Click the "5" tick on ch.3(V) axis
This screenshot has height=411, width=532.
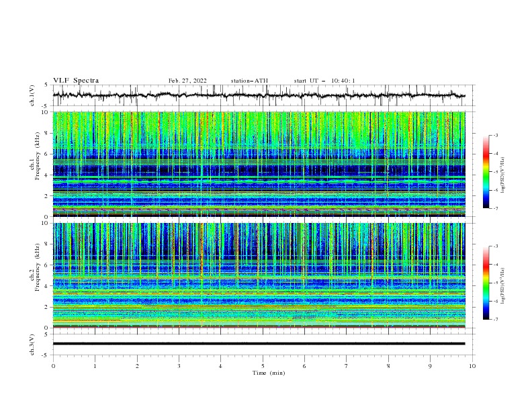coord(46,334)
